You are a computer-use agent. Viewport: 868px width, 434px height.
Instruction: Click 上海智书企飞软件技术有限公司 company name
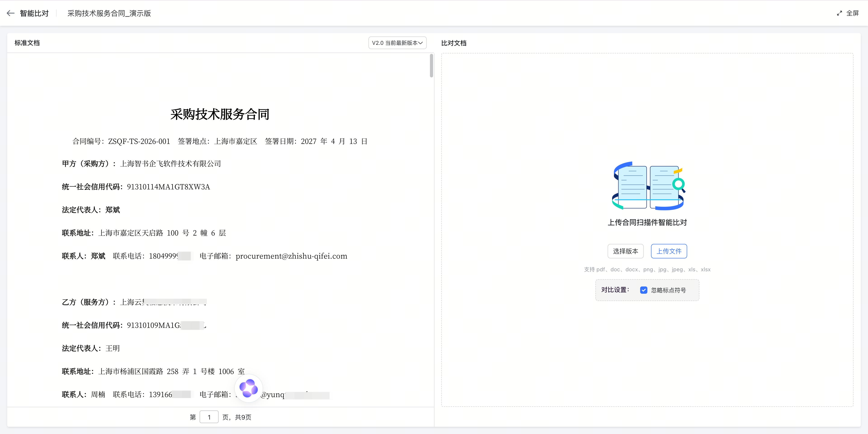click(x=170, y=164)
